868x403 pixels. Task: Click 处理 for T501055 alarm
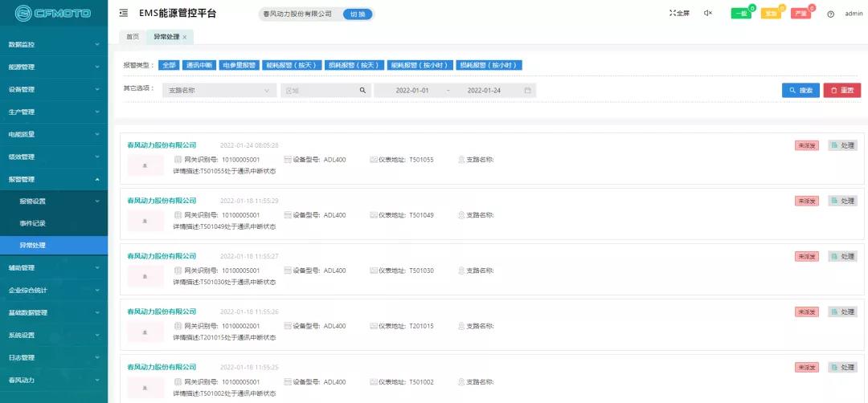point(842,145)
